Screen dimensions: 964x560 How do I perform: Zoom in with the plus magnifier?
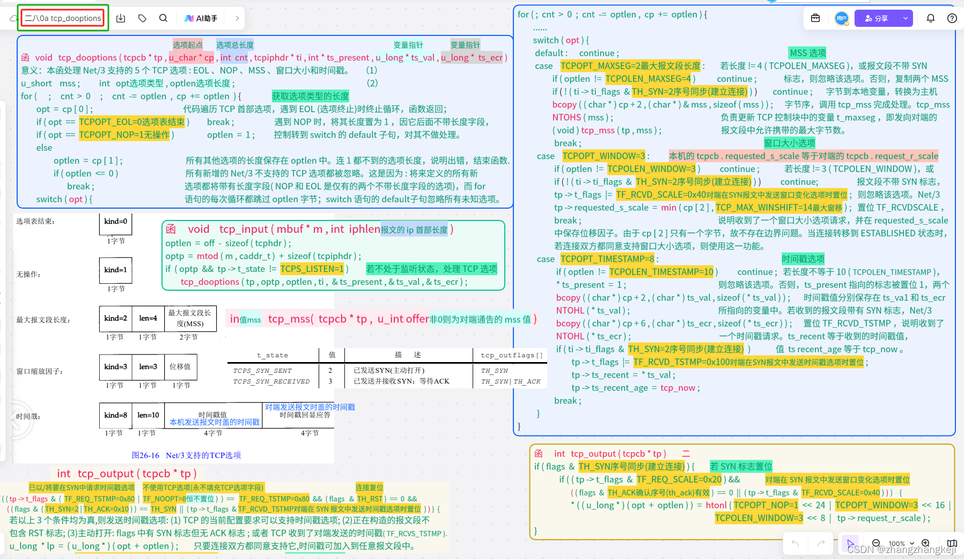925,543
